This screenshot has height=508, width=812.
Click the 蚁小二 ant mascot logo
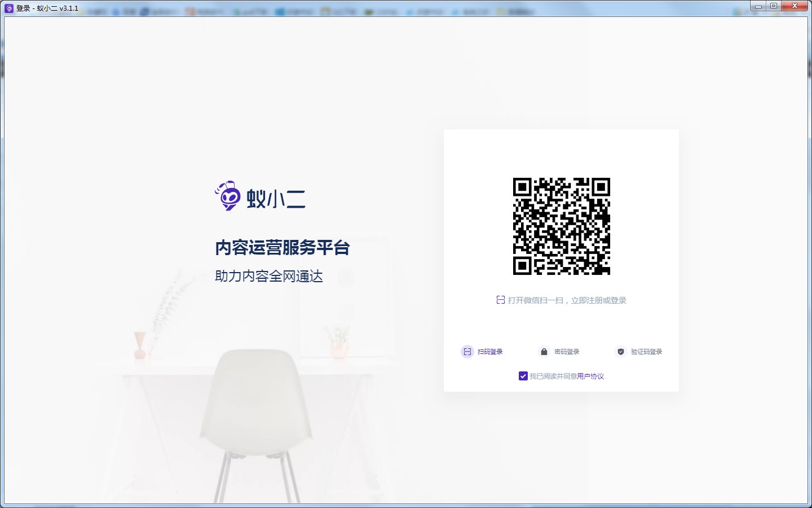(x=227, y=196)
